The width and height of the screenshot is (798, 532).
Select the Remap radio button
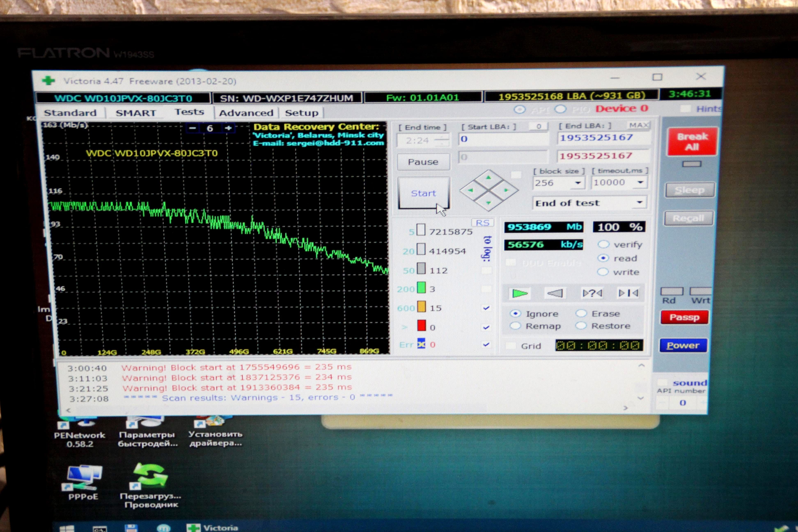515,326
